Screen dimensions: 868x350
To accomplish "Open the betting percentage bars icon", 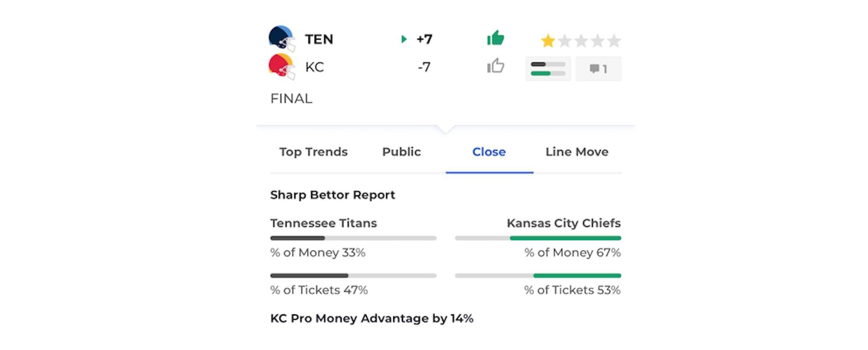I will (548, 69).
